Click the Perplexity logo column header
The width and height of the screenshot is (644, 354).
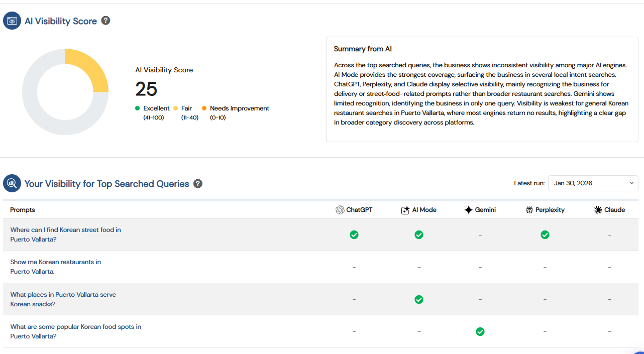(529, 210)
